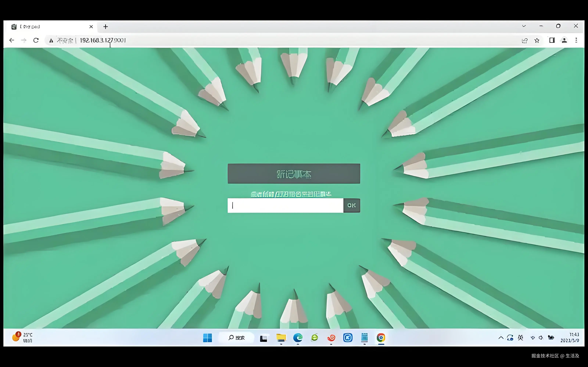This screenshot has width=588, height=367.
Task: Reload the page with refresh icon
Action: point(36,40)
